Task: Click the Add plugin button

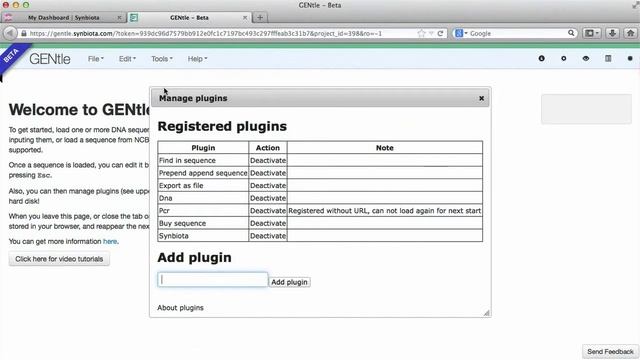Action: pos(289,282)
